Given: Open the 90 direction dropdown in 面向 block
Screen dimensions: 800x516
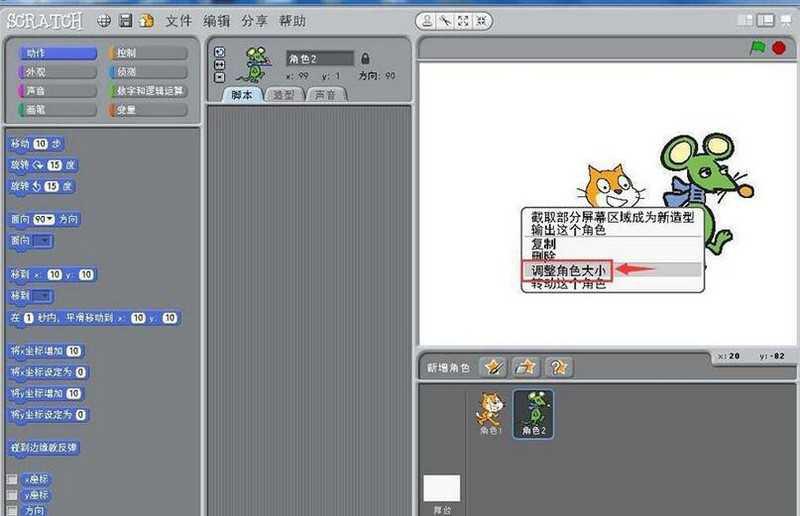Looking at the screenshot, I should 45,219.
